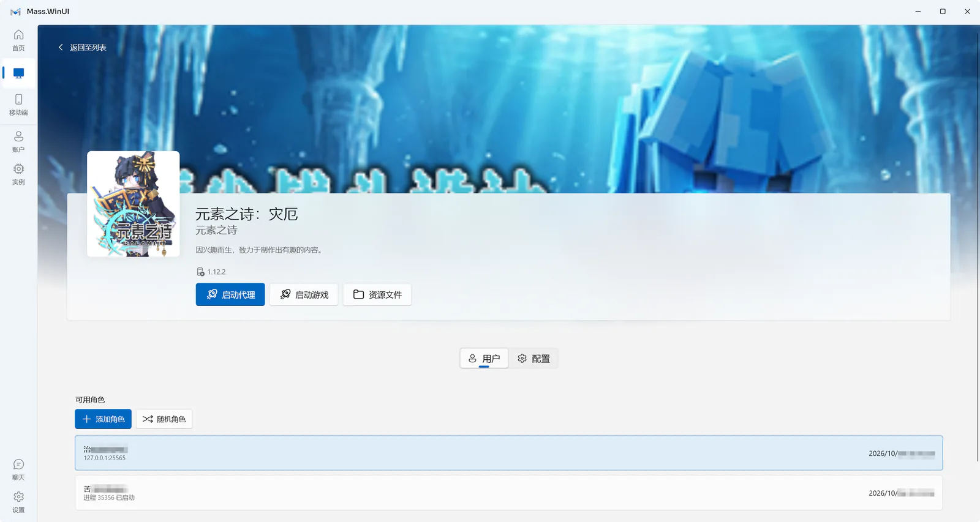Open the 设置 settings page
The image size is (980, 522).
18,502
